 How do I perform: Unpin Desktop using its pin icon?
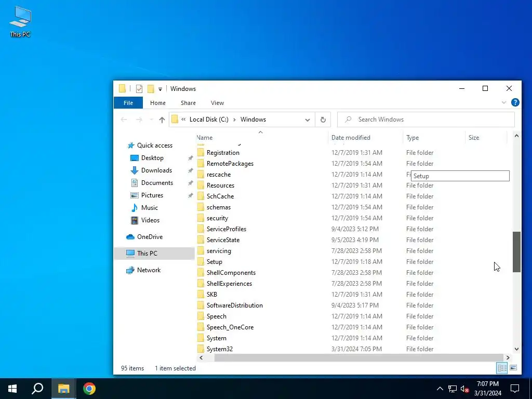(x=190, y=158)
